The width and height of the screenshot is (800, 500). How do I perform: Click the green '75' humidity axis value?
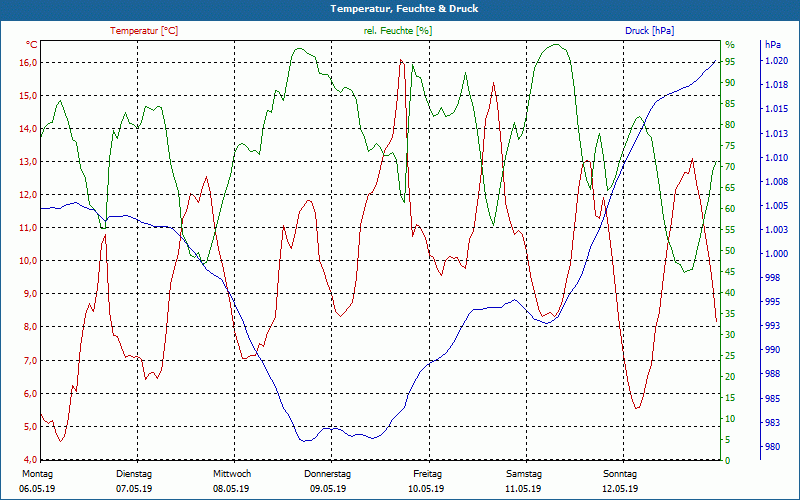[730, 146]
